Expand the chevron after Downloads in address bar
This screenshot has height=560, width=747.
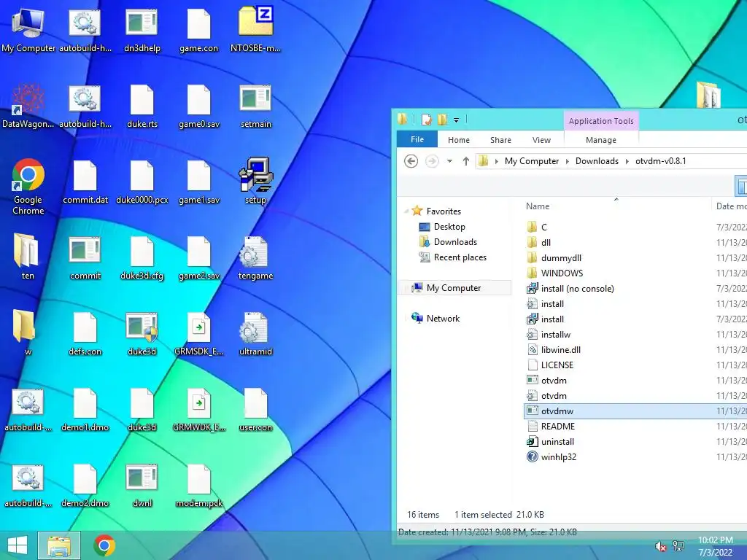(627, 161)
